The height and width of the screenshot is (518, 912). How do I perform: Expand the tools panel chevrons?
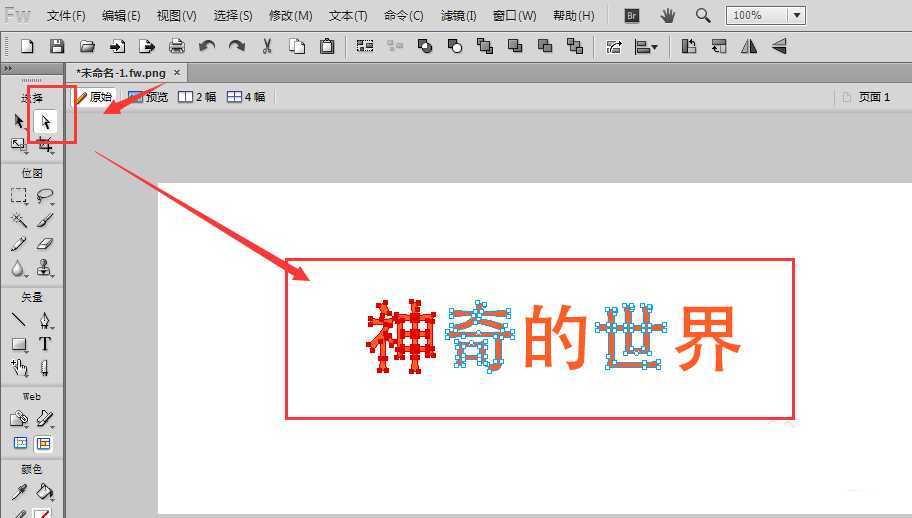tap(8, 68)
